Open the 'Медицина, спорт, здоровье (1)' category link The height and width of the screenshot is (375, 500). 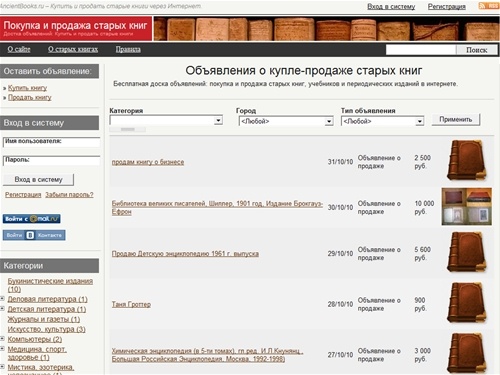[x=37, y=353]
